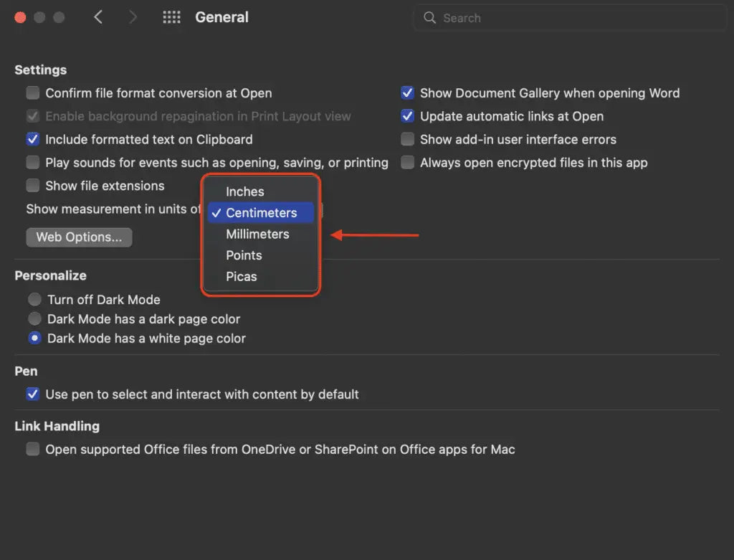
Task: Uncheck Show Document Gallery when opening Word
Action: pyautogui.click(x=407, y=93)
